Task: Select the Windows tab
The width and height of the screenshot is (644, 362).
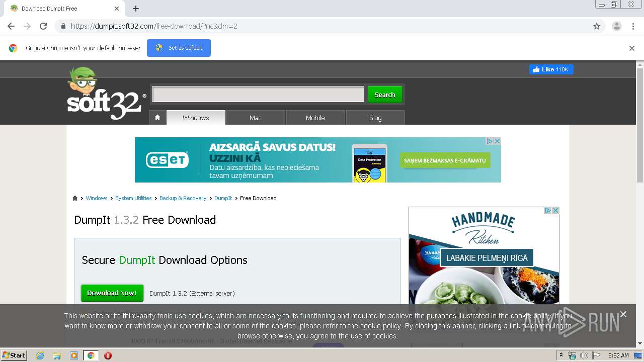Action: pyautogui.click(x=196, y=118)
